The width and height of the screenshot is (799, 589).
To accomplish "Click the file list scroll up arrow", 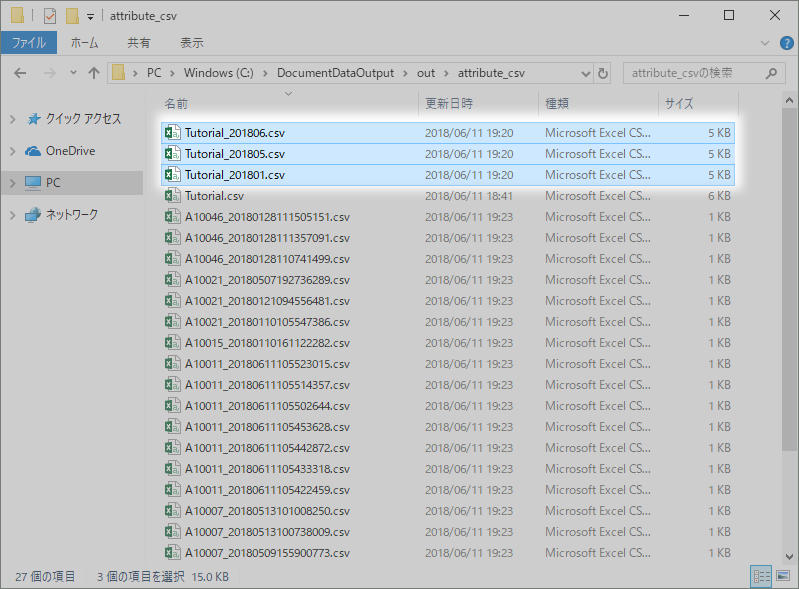I will (789, 100).
